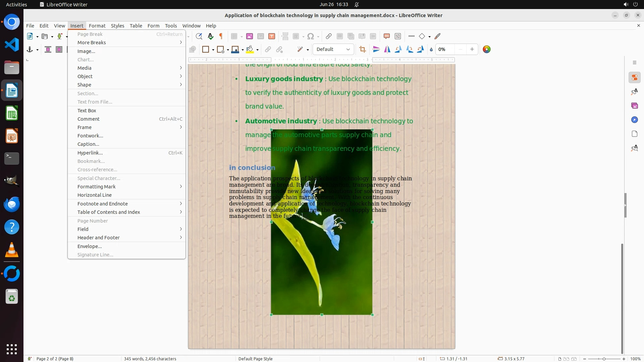The width and height of the screenshot is (644, 362).
Task: Click the transparency percentage input field
Action: pos(445,49)
